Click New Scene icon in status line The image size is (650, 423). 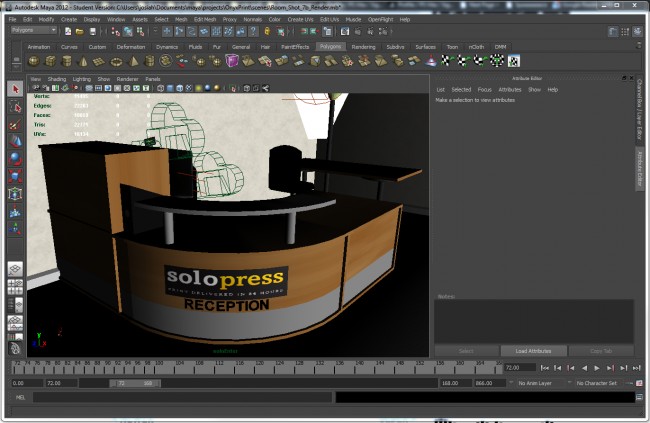tap(68, 31)
